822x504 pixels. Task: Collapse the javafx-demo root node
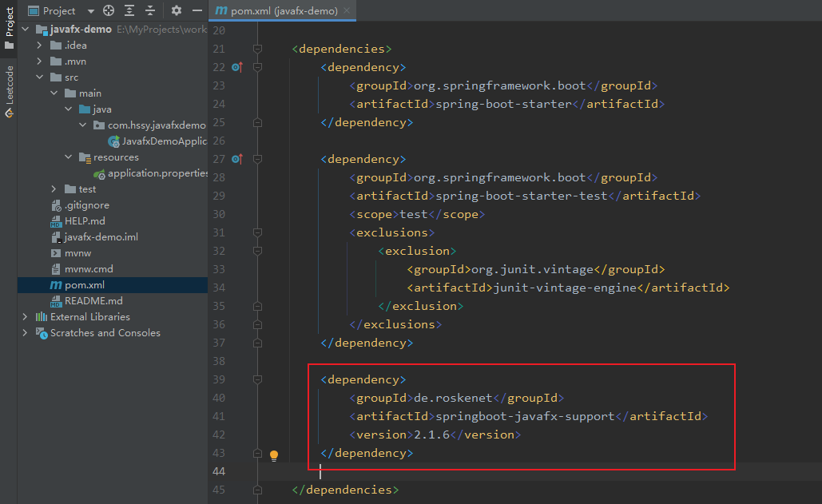[x=26, y=30]
